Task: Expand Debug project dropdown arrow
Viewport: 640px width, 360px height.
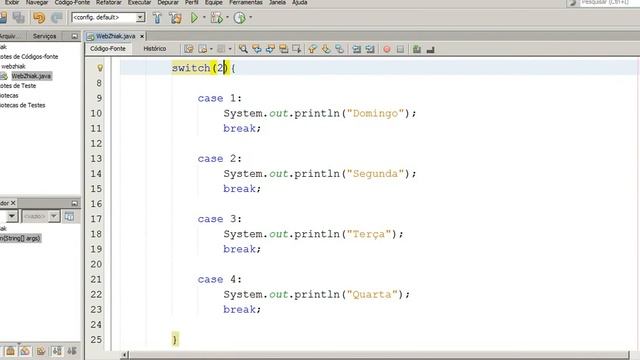Action: tap(227, 18)
